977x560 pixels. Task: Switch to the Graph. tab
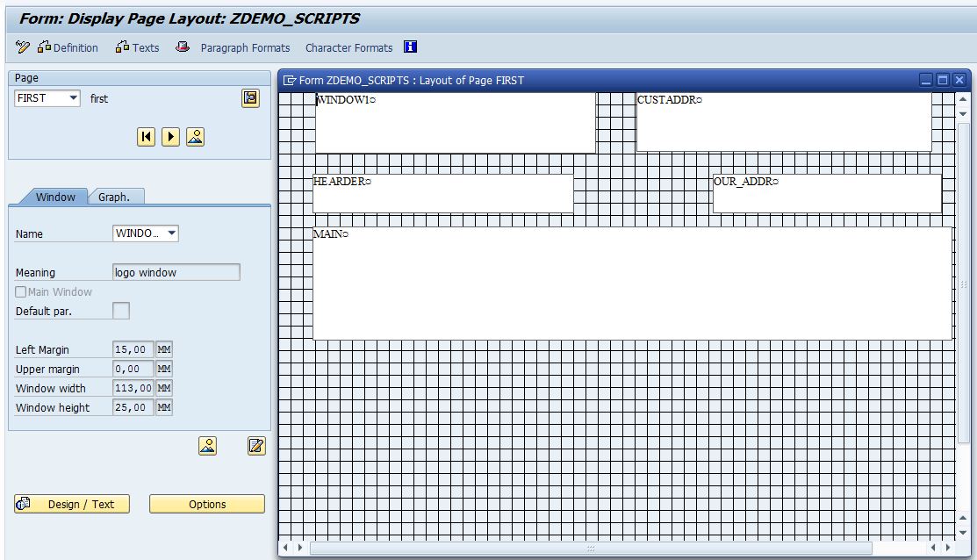coord(116,197)
